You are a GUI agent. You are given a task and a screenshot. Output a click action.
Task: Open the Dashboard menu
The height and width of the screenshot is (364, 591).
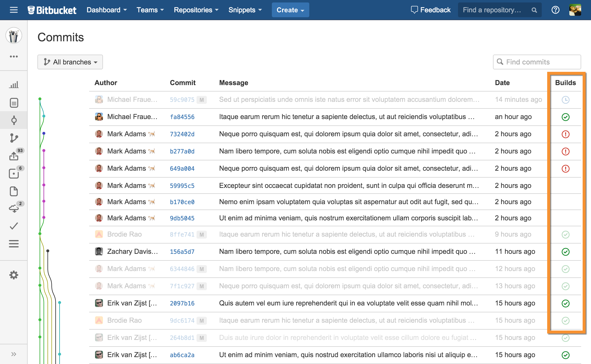coord(107,10)
